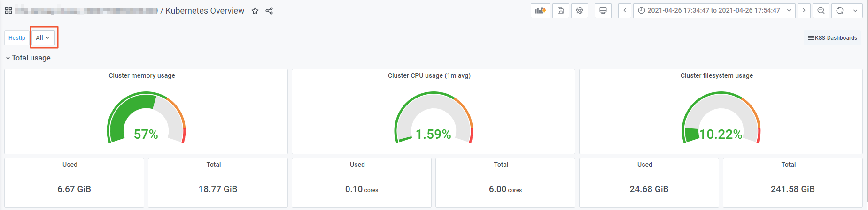This screenshot has height=210, width=868.
Task: Shift time range backward
Action: click(625, 10)
